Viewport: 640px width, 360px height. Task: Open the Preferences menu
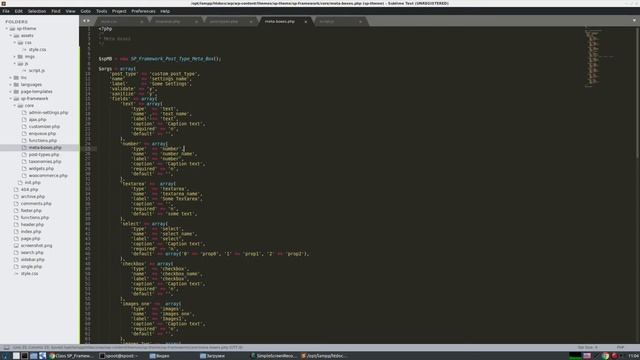tap(143, 11)
